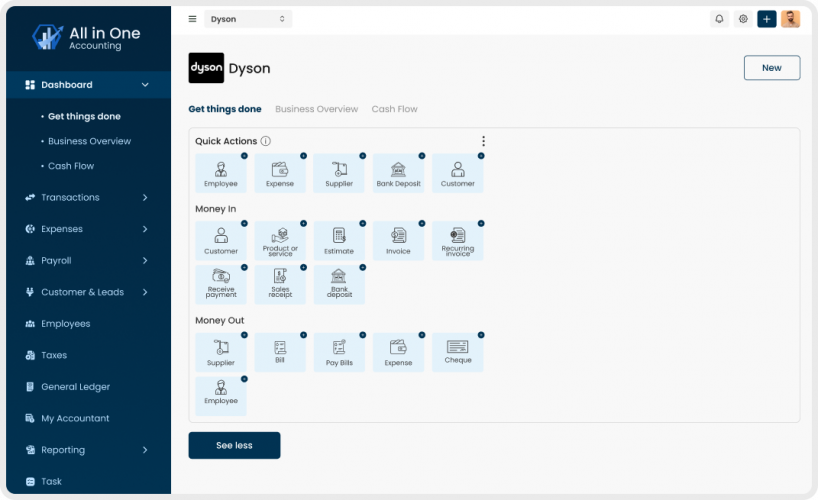Show Quick Actions info tooltip icon
This screenshot has height=500, width=818.
[266, 141]
